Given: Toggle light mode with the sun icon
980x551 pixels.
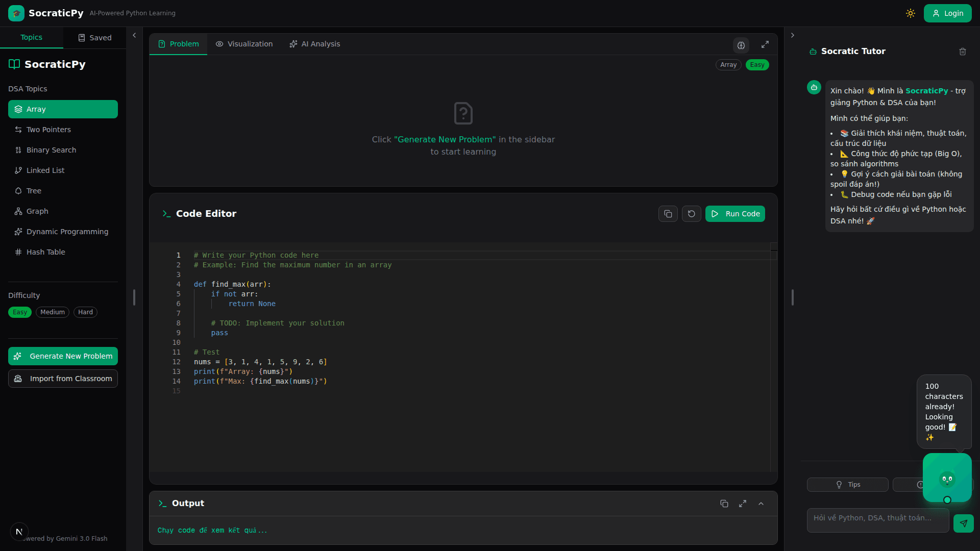Looking at the screenshot, I should pos(911,13).
